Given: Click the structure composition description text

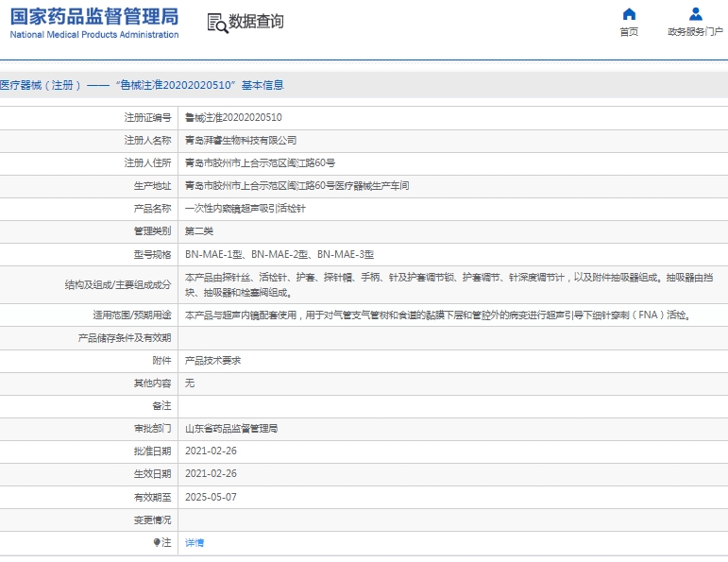Looking at the screenshot, I should [449, 284].
